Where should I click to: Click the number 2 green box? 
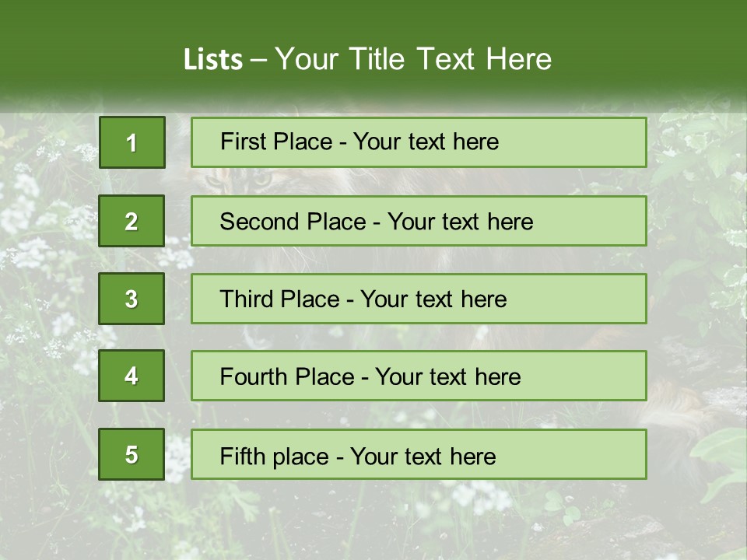point(132,221)
